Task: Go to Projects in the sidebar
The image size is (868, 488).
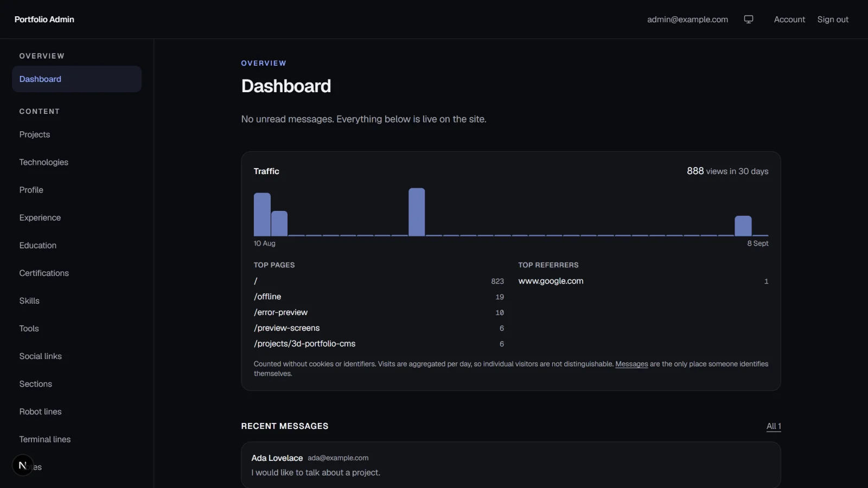Action: coord(35,134)
